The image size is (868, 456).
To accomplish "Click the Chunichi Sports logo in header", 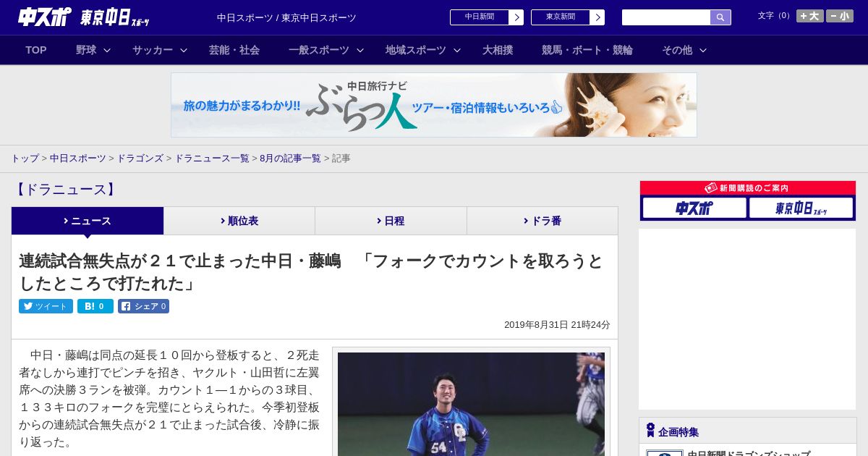I will point(44,17).
